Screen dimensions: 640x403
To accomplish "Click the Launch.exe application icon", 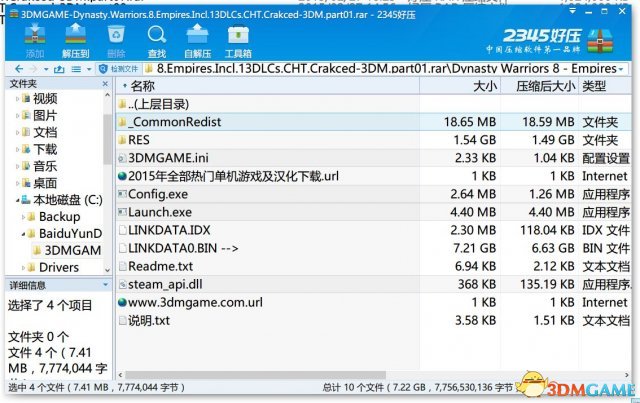I will click(x=122, y=212).
